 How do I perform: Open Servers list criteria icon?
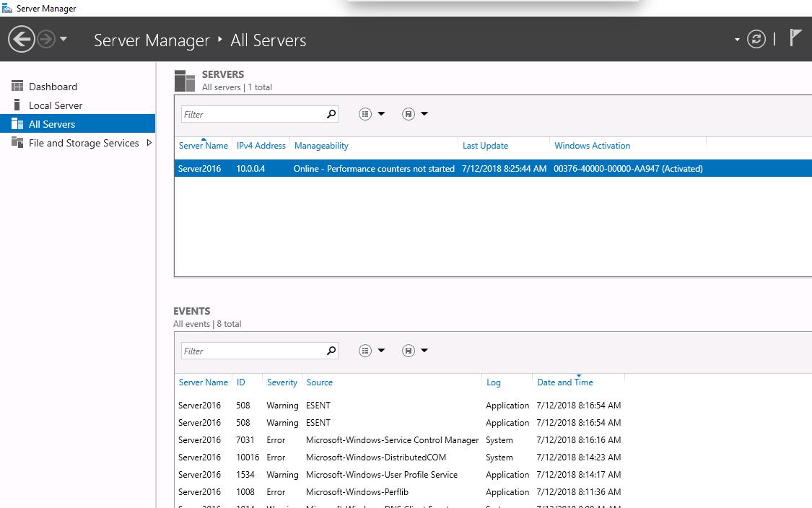point(366,114)
